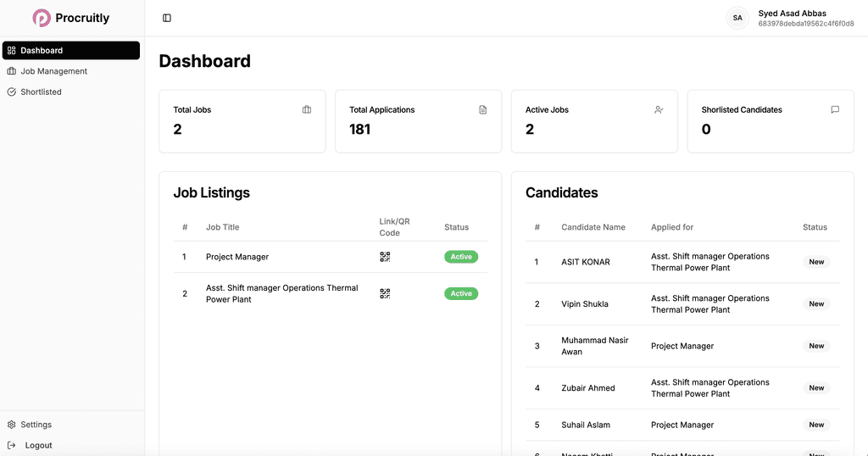Click Active status badge for Project Manager
The height and width of the screenshot is (456, 868).
[x=461, y=257]
